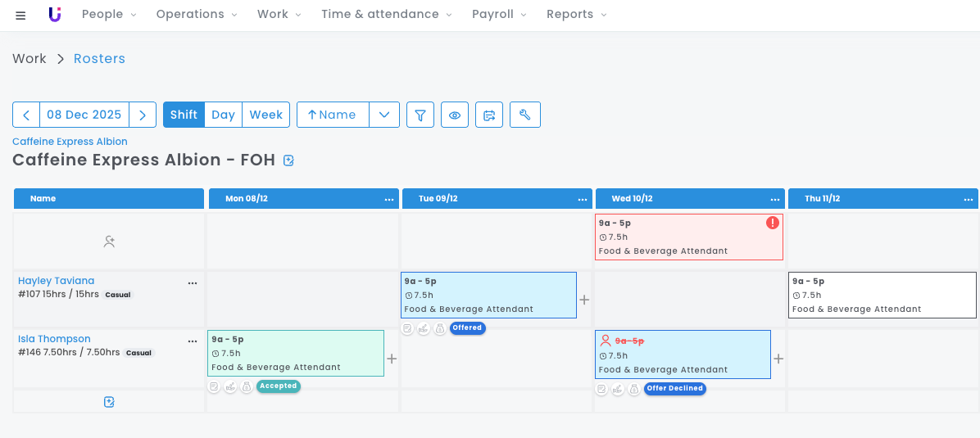This screenshot has width=980, height=438.
Task: Click the Caffeine Express Albion location link
Action: (70, 142)
